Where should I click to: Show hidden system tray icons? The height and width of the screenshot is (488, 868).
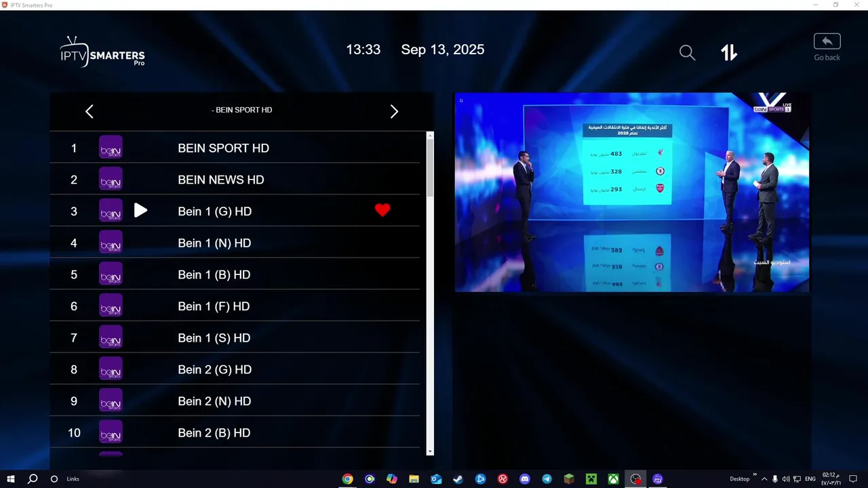click(x=764, y=479)
